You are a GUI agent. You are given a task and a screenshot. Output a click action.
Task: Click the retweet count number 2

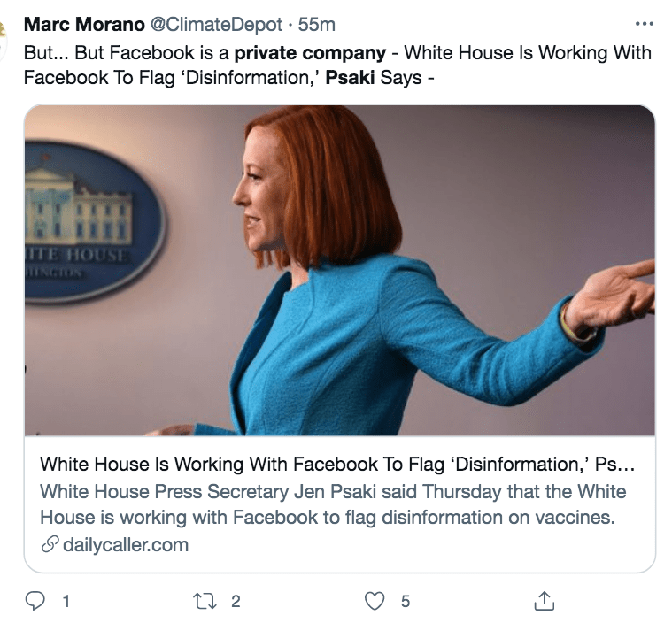(x=236, y=601)
